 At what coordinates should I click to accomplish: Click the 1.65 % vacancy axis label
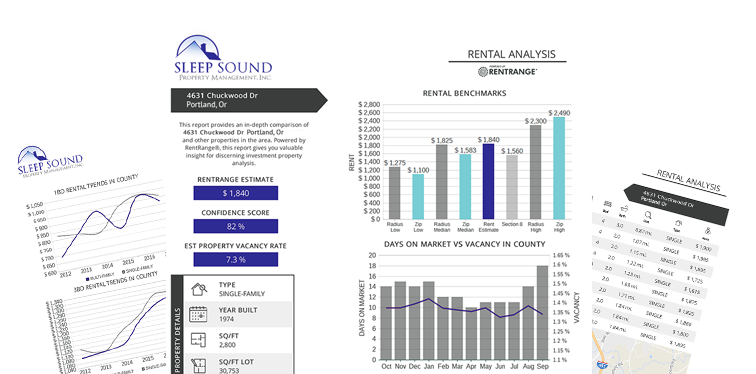[x=561, y=255]
